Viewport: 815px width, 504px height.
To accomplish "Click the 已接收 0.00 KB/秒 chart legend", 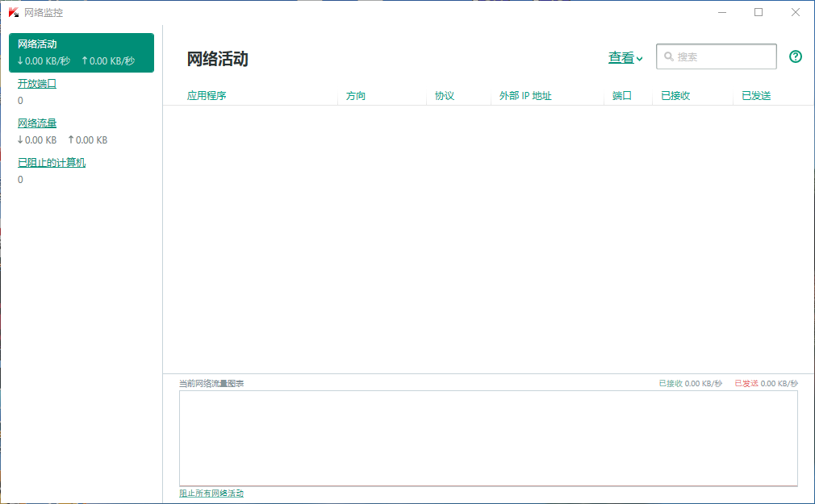I will 691,384.
